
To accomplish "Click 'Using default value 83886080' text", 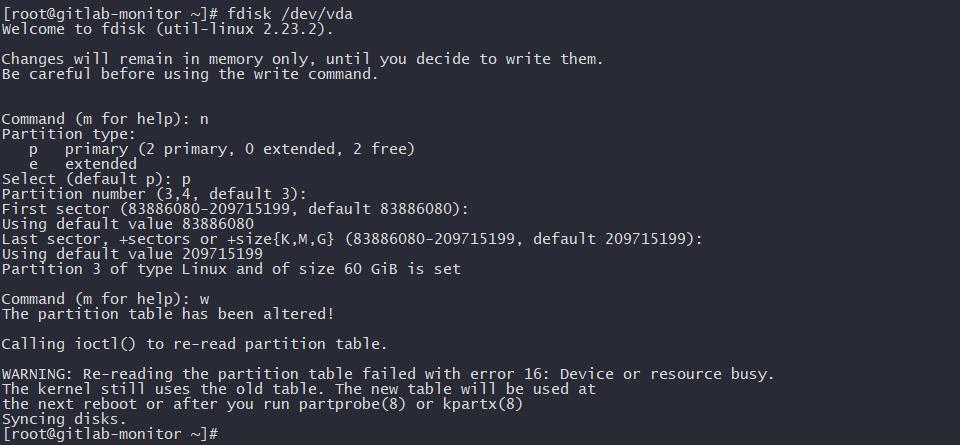I will point(128,224).
